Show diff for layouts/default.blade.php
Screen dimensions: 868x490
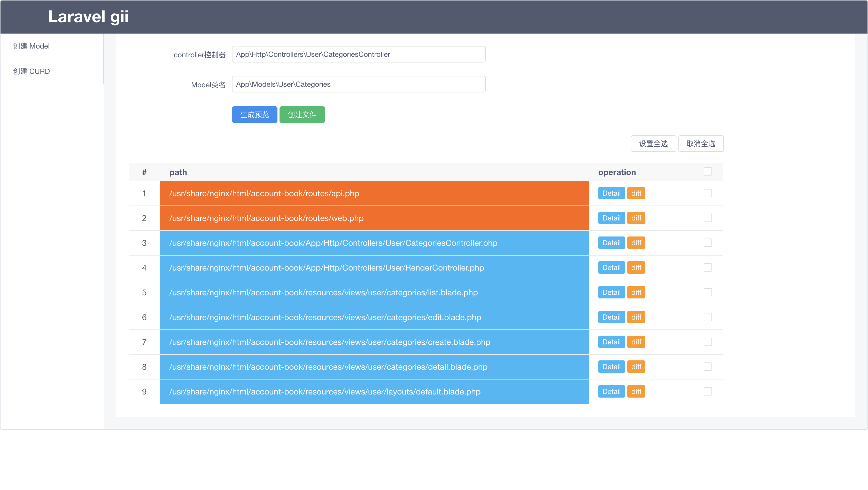[636, 391]
